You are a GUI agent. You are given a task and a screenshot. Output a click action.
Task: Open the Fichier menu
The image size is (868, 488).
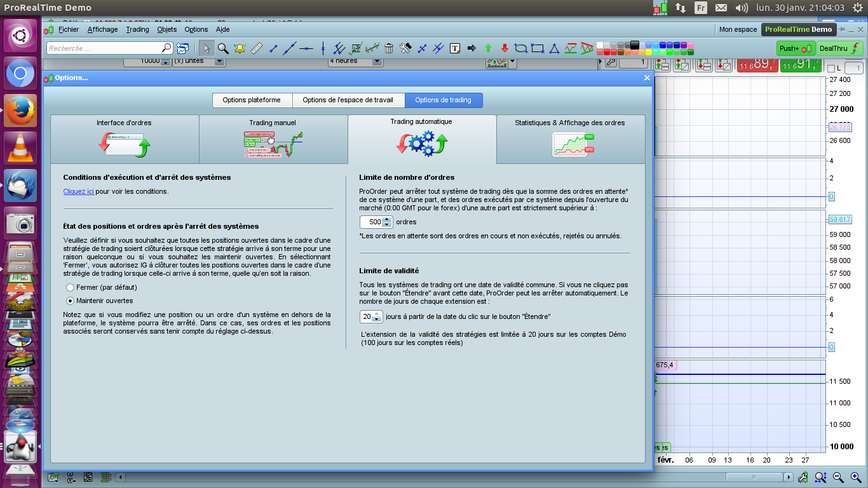click(x=69, y=29)
